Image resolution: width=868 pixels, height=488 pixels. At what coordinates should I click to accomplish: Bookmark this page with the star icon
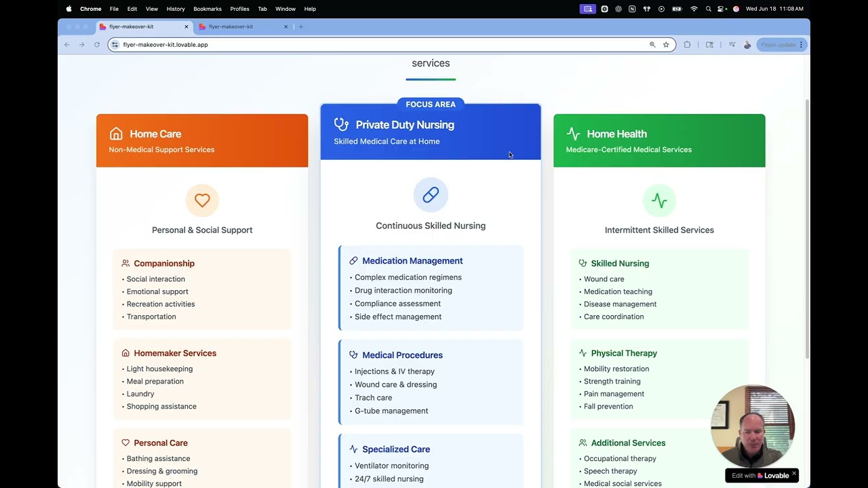[666, 45]
